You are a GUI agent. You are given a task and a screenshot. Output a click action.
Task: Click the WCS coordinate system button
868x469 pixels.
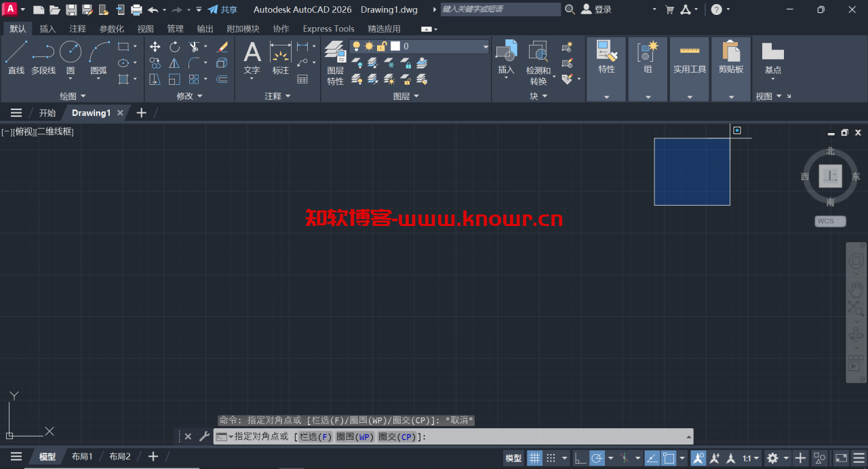(831, 221)
